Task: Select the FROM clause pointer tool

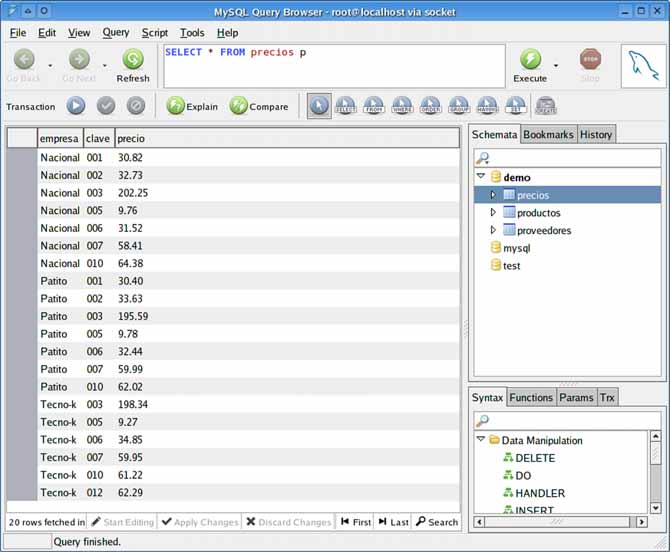Action: pos(374,106)
